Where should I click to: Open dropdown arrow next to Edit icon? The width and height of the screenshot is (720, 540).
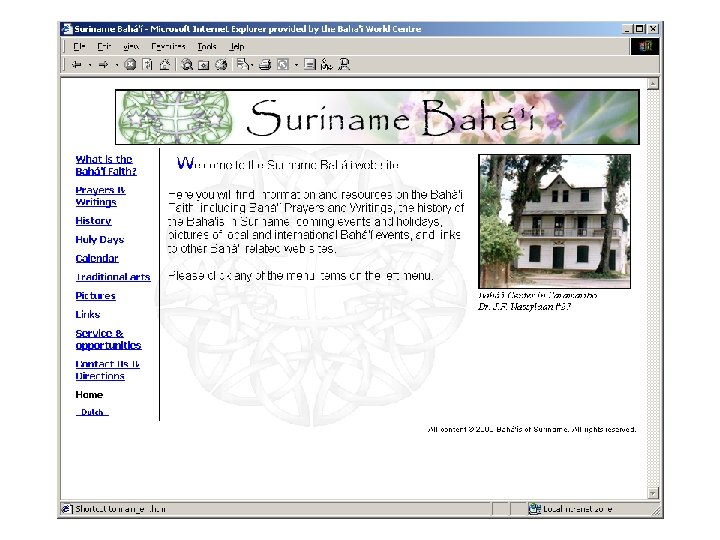click(296, 65)
